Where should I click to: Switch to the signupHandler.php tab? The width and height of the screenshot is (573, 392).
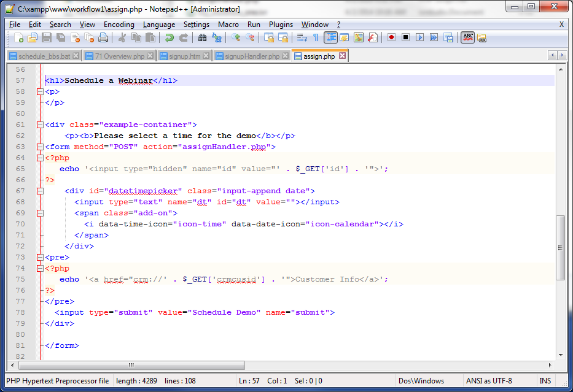[252, 56]
